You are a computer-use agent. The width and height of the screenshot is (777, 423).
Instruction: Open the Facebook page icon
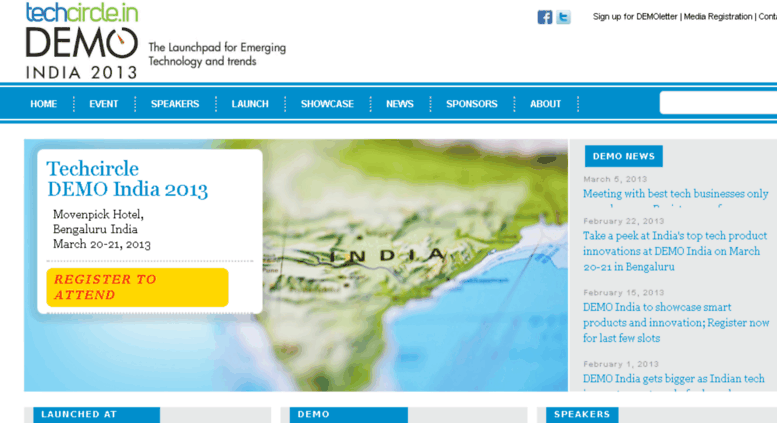pos(545,17)
